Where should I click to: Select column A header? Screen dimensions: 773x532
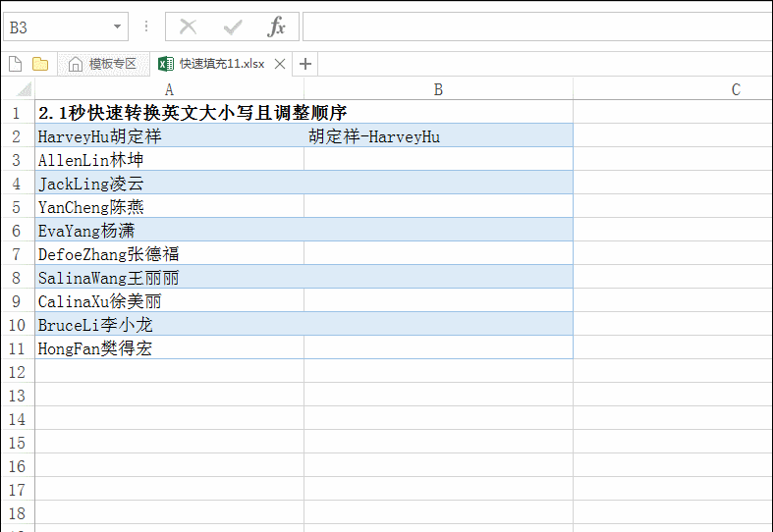pos(169,89)
